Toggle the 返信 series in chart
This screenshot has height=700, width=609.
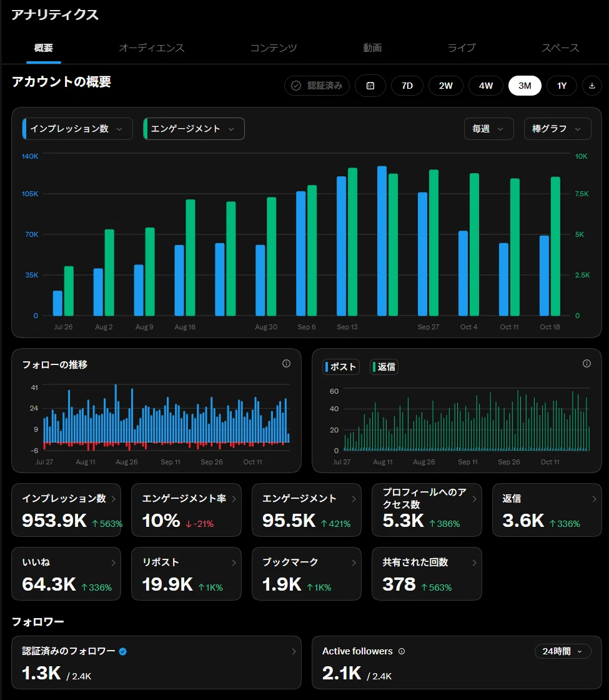pos(384,367)
